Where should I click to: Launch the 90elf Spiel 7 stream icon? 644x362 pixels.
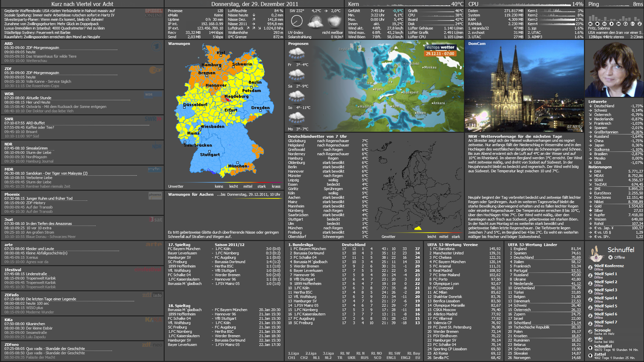[590, 324]
